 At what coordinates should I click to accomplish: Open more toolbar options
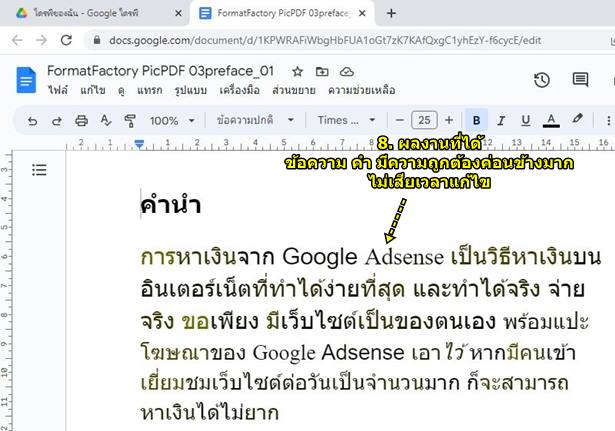[608, 120]
